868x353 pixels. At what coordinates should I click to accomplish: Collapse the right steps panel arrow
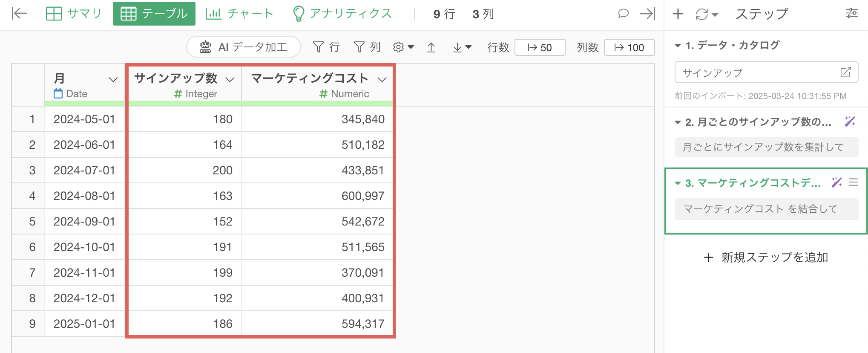click(x=647, y=14)
